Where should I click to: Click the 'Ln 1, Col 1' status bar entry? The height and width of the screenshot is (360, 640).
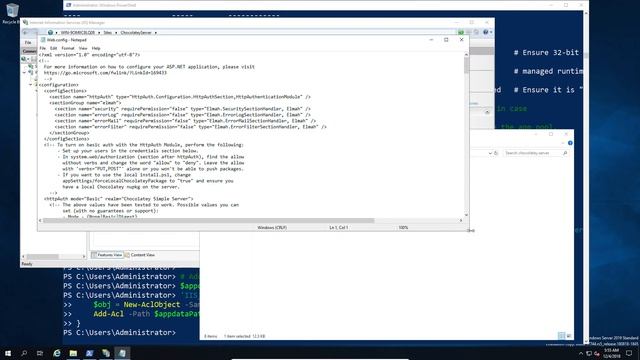339,227
